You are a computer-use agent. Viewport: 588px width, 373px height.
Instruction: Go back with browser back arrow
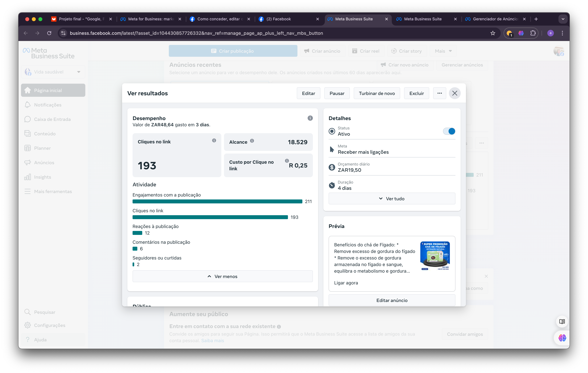click(26, 33)
